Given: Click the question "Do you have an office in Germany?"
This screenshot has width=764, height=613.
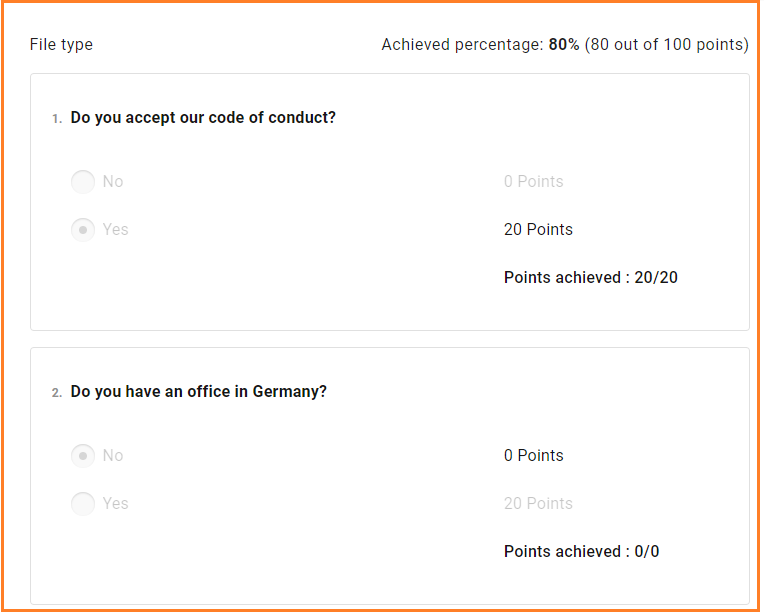Looking at the screenshot, I should [199, 391].
